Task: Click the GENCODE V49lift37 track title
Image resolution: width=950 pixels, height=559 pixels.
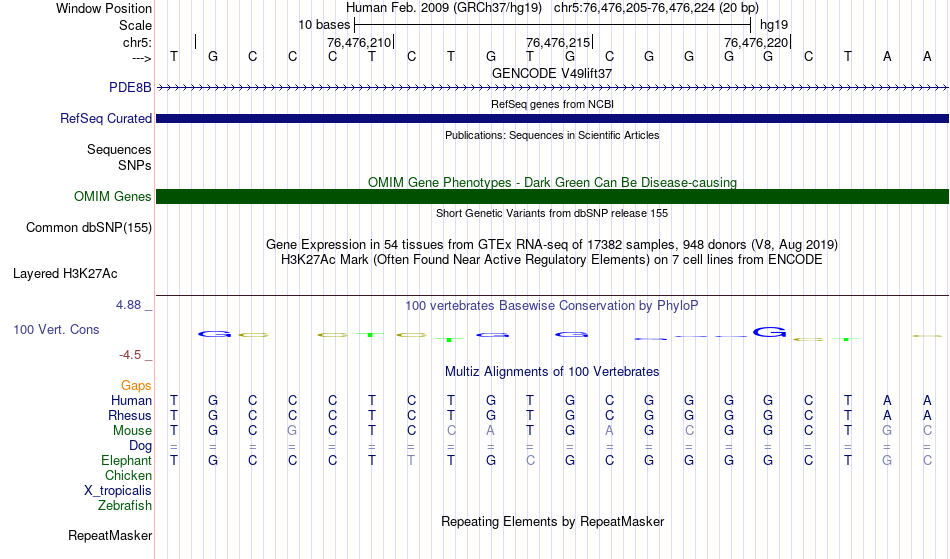Action: 552,73
